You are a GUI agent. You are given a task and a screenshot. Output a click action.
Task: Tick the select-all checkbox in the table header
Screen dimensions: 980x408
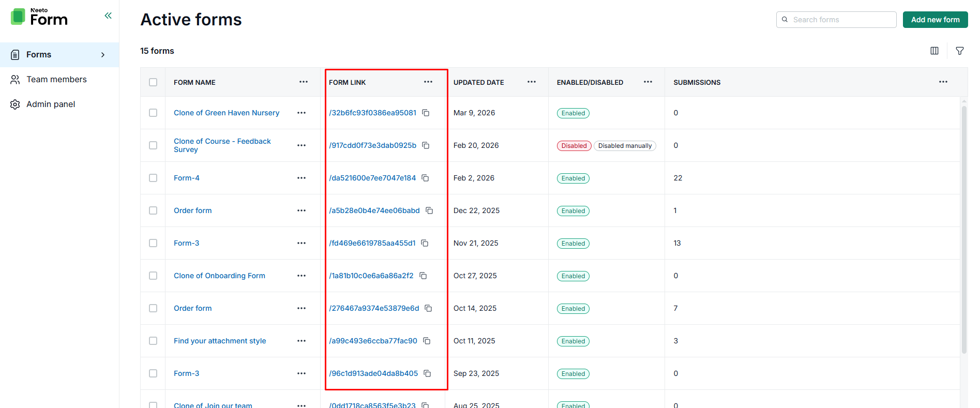click(x=153, y=82)
